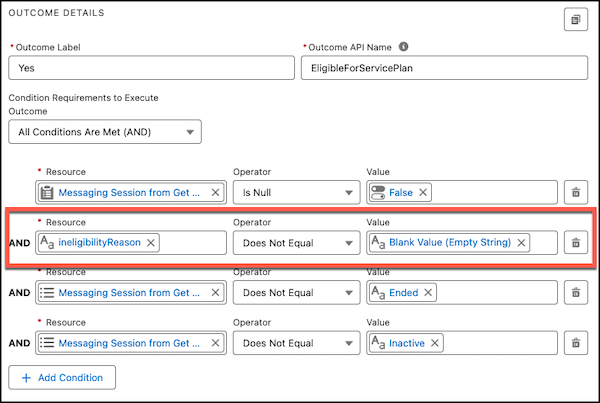Click the Inactive value text
The height and width of the screenshot is (403, 600).
[407, 343]
